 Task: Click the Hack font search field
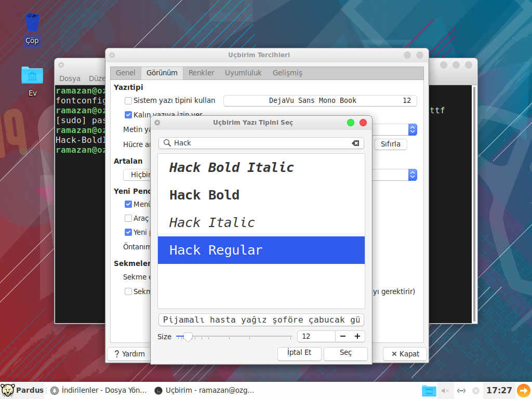point(261,143)
